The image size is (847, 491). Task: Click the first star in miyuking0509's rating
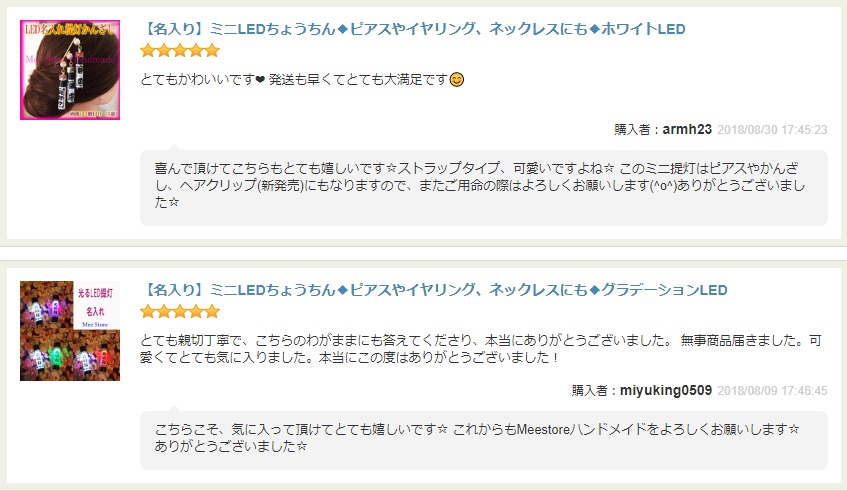[148, 312]
